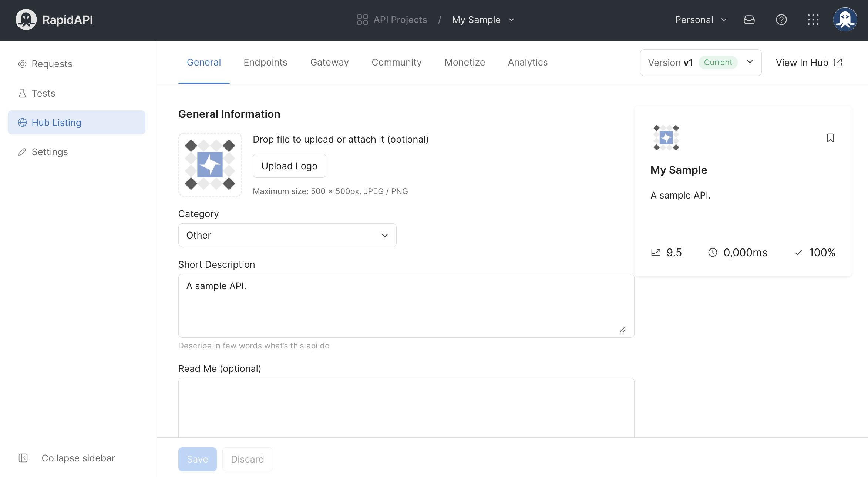
Task: Switch to the General tab
Action: [204, 62]
